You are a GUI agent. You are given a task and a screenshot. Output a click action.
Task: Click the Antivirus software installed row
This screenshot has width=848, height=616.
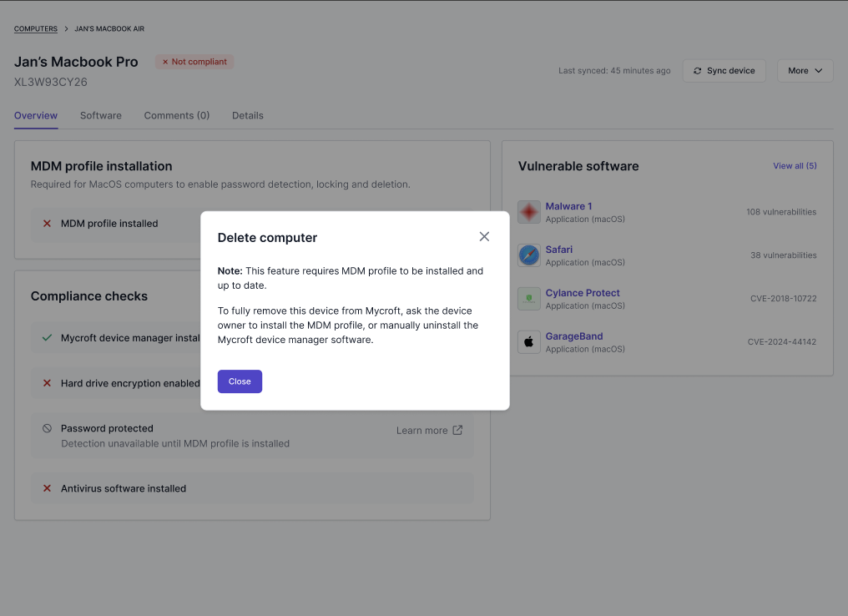tap(252, 488)
